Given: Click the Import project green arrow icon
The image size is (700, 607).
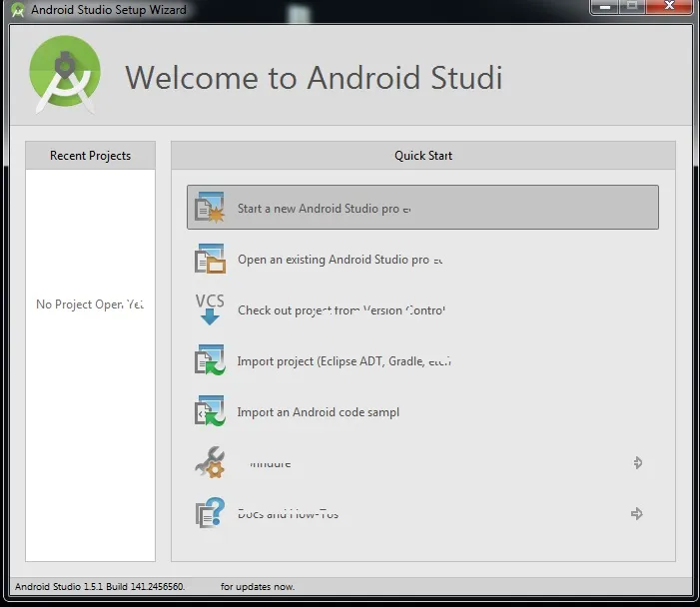Looking at the screenshot, I should 210,360.
